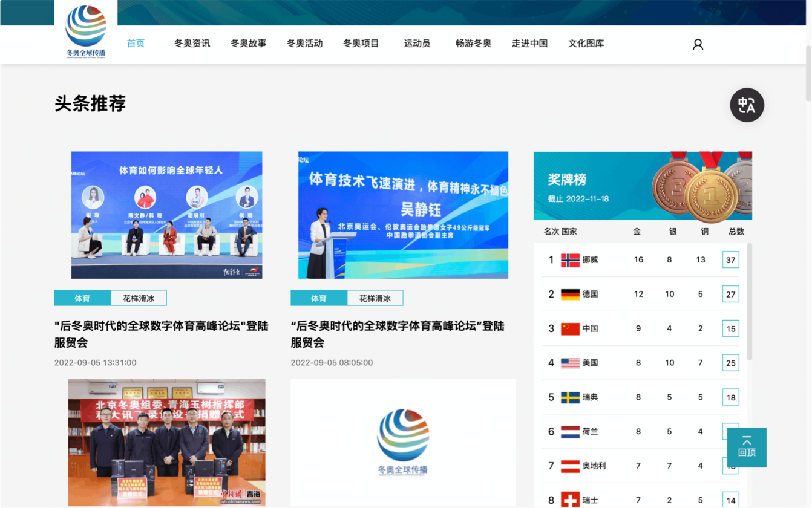Click Sweden total medals 18
The height and width of the screenshot is (508, 812).
(x=731, y=397)
